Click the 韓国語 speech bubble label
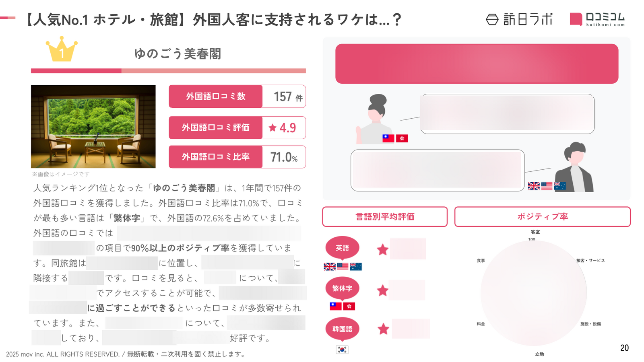644x362 pixels. pyautogui.click(x=343, y=329)
